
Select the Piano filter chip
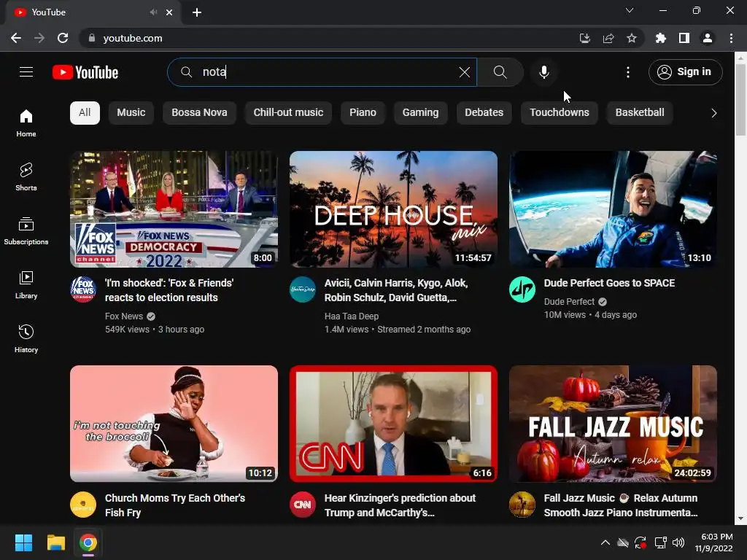point(363,113)
